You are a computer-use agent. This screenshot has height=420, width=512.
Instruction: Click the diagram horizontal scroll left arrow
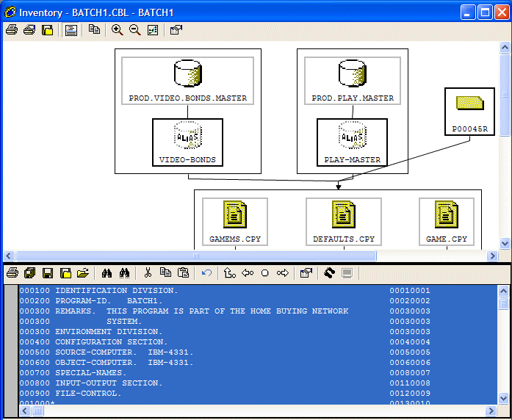click(9, 256)
